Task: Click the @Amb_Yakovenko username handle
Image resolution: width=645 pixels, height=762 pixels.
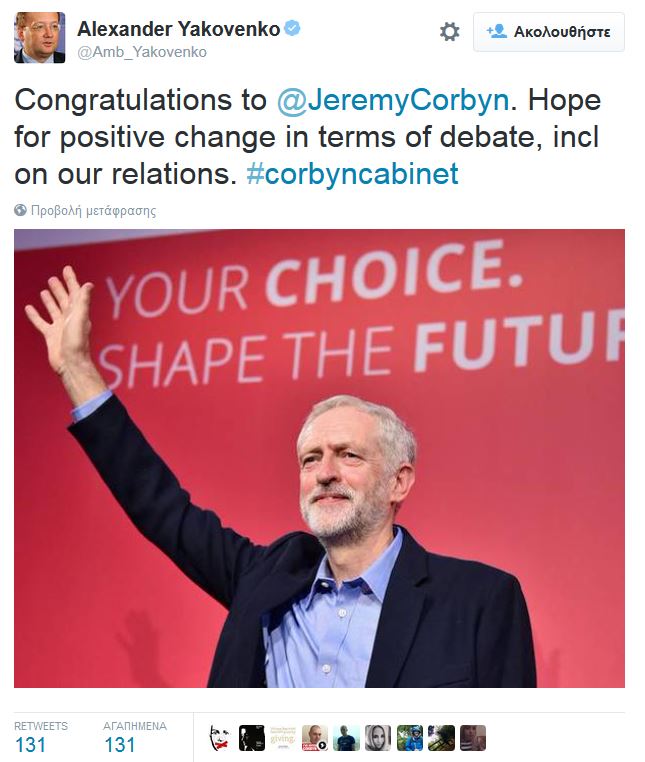Action: (x=142, y=52)
